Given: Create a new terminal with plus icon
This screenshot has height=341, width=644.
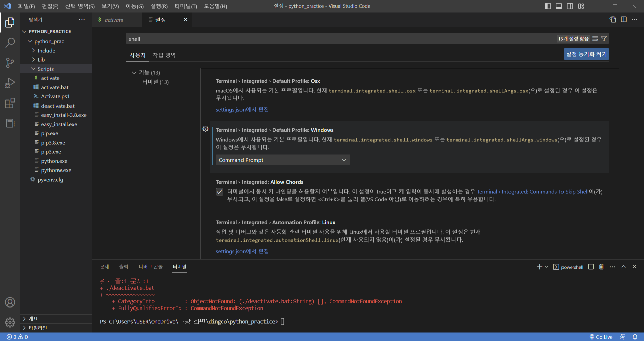Looking at the screenshot, I should pyautogui.click(x=539, y=267).
